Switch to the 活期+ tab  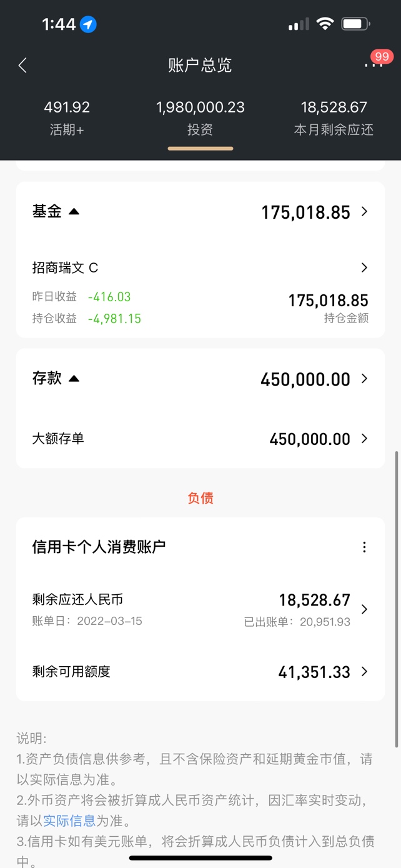point(67,118)
